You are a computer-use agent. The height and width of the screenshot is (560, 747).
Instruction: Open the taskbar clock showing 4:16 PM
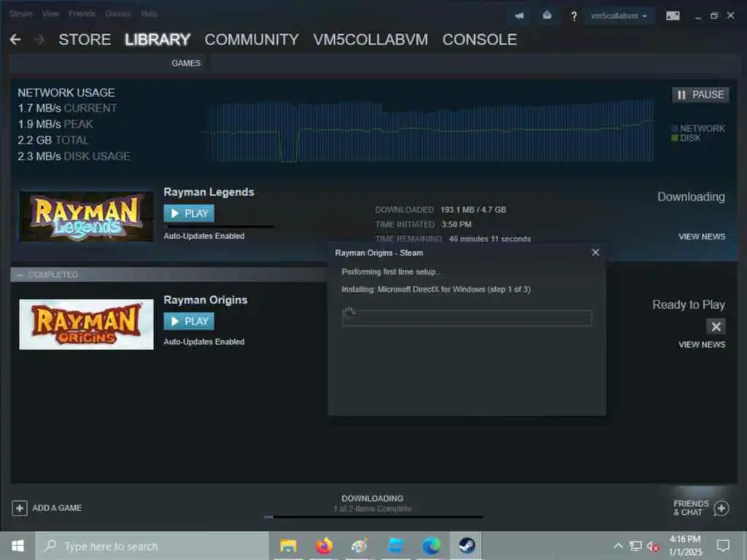click(685, 545)
